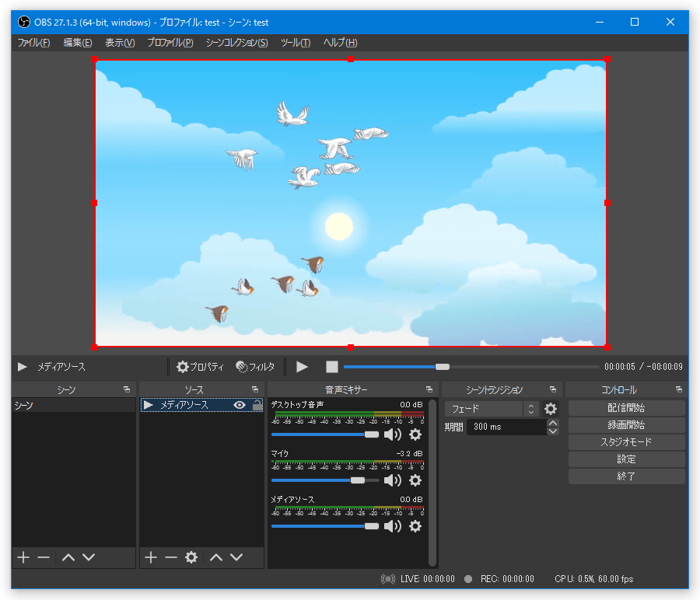This screenshot has height=600, width=700.
Task: Click 配信開始 to start streaming
Action: click(626, 408)
